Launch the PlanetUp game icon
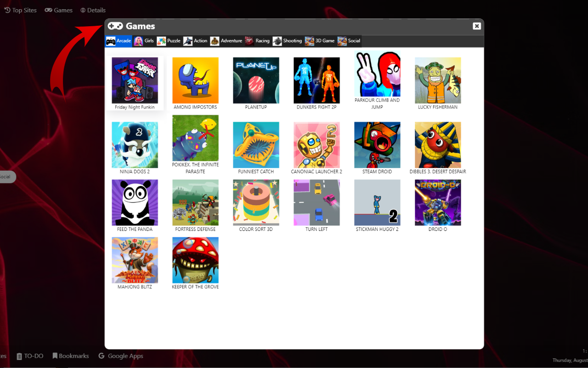The height and width of the screenshot is (368, 588). click(x=256, y=80)
